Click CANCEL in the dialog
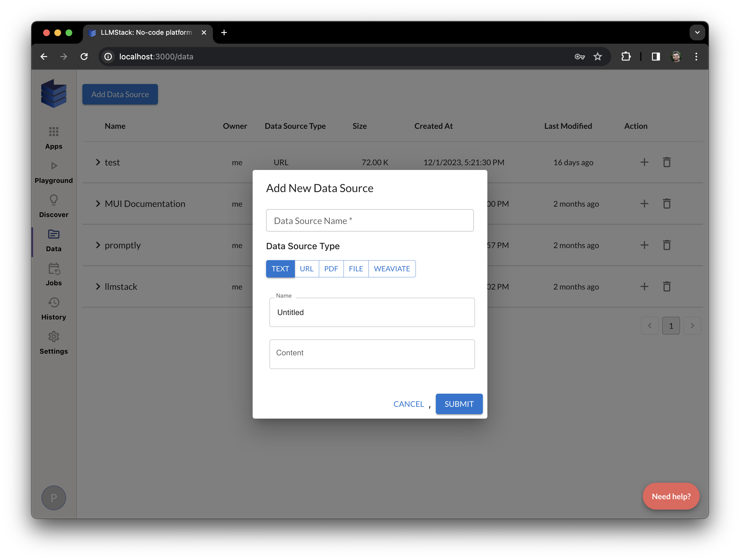 [408, 404]
